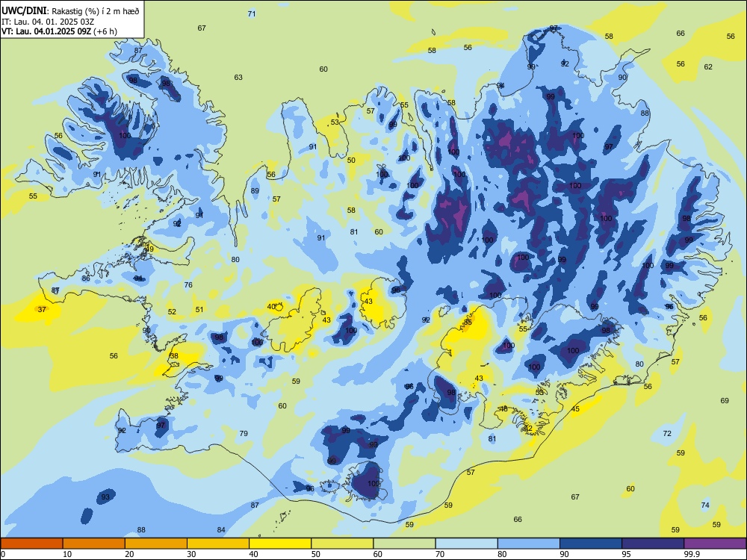Click the humidity value '79' on the map
747x560 pixels.
click(x=244, y=433)
